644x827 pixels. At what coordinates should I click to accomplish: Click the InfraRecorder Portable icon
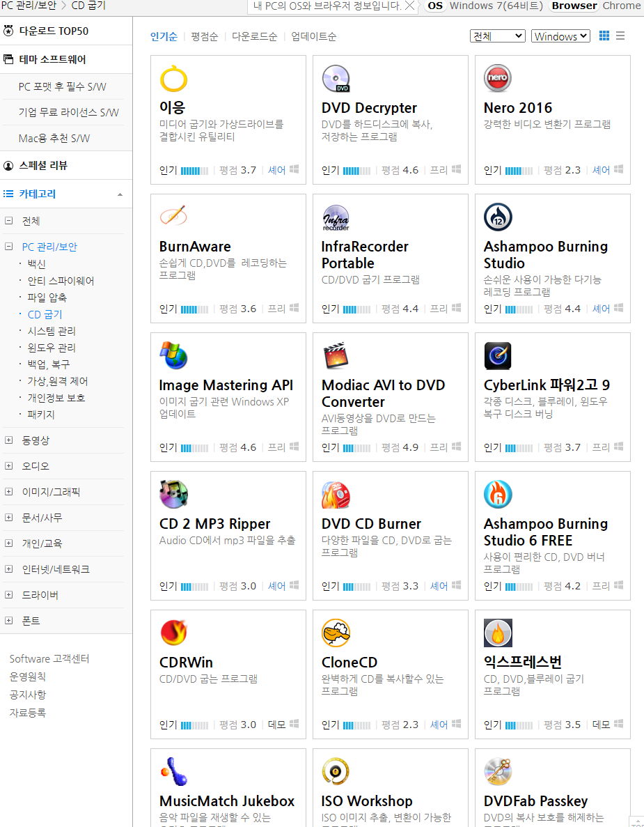tap(336, 217)
